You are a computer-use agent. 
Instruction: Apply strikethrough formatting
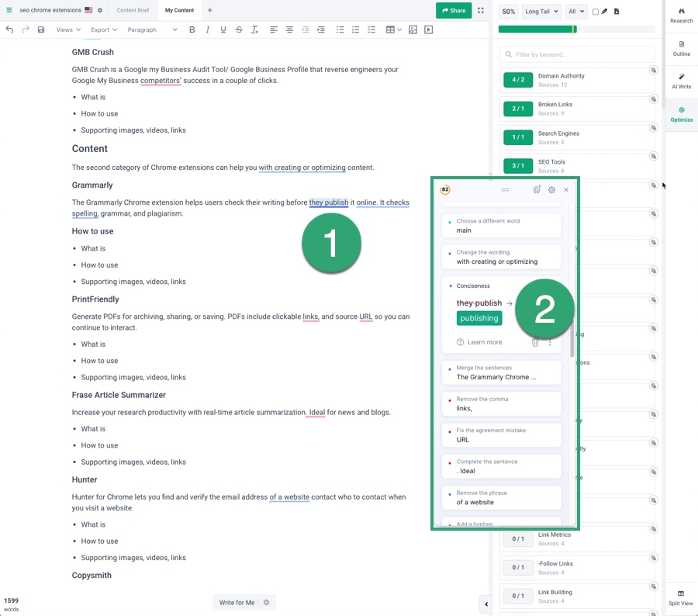click(239, 29)
